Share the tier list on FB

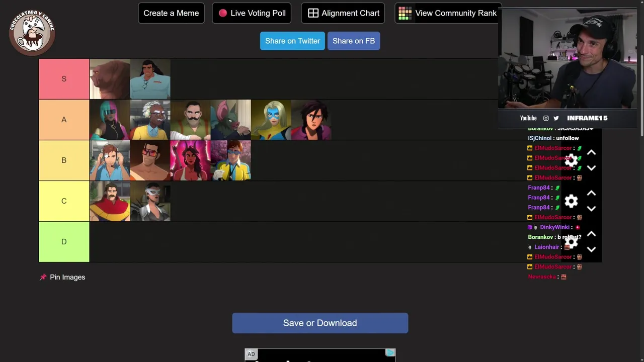pos(354,41)
